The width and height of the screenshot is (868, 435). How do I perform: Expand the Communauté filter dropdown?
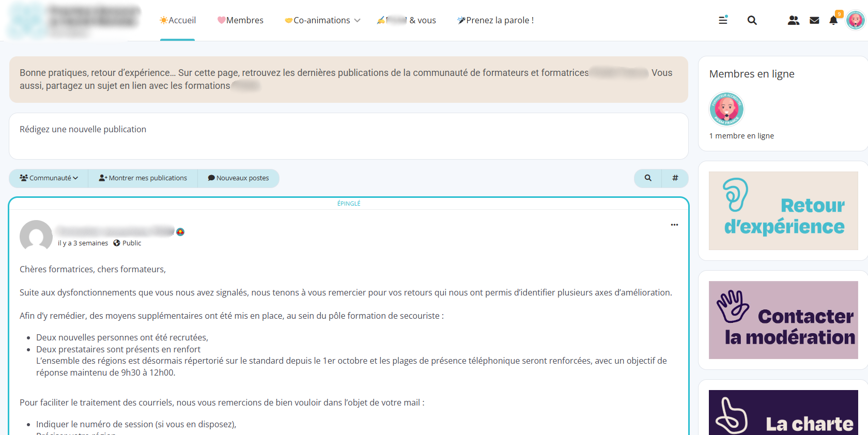49,178
